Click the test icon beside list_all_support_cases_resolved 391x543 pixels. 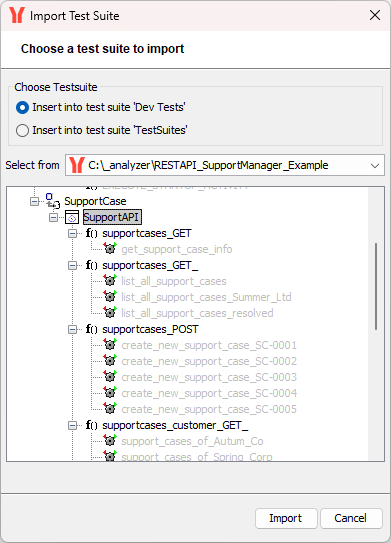point(110,312)
